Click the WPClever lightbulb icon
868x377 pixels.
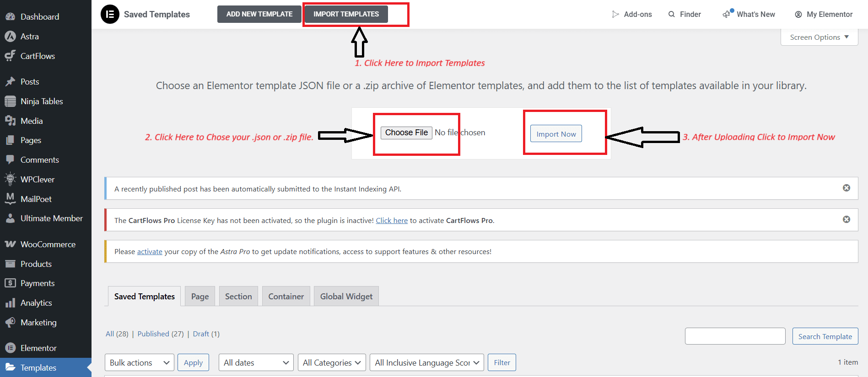pos(10,179)
